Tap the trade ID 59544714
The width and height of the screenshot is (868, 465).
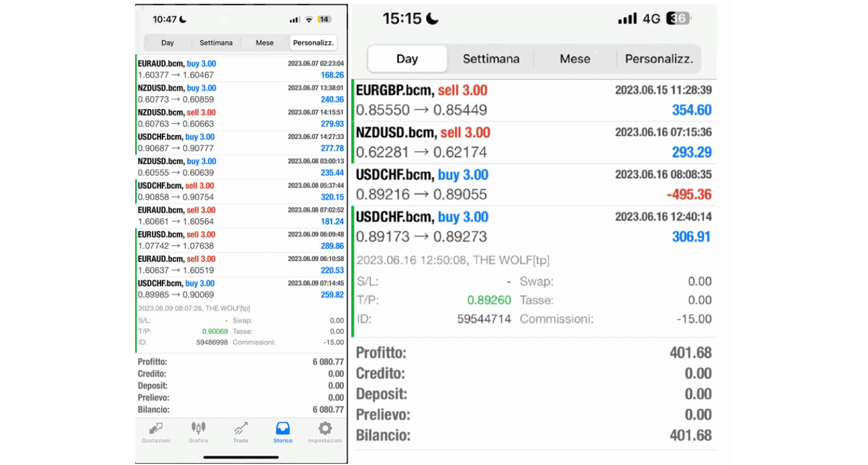coord(484,319)
